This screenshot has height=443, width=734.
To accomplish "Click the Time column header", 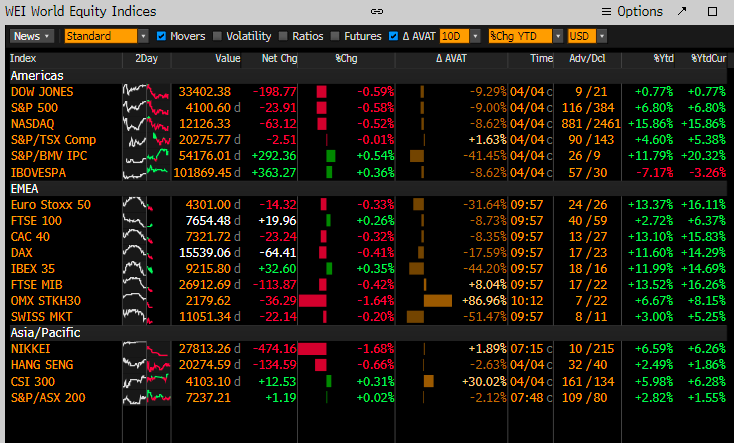I will 542,59.
